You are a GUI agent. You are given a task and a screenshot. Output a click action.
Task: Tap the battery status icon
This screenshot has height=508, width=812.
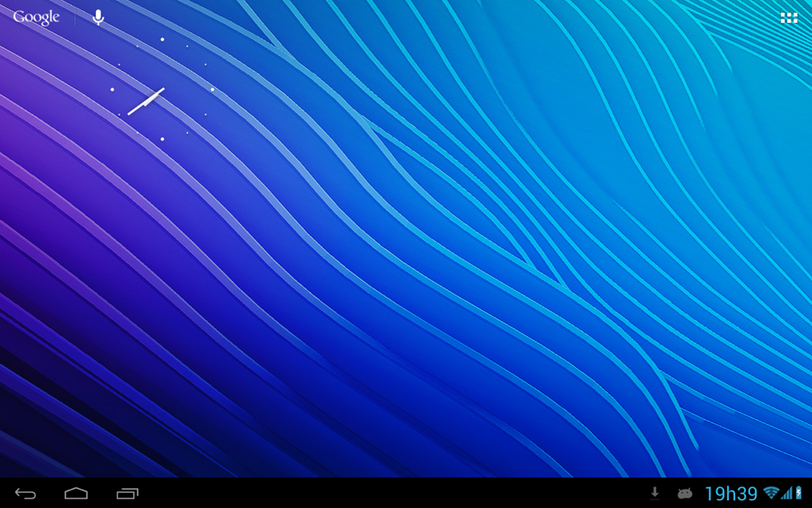(799, 493)
